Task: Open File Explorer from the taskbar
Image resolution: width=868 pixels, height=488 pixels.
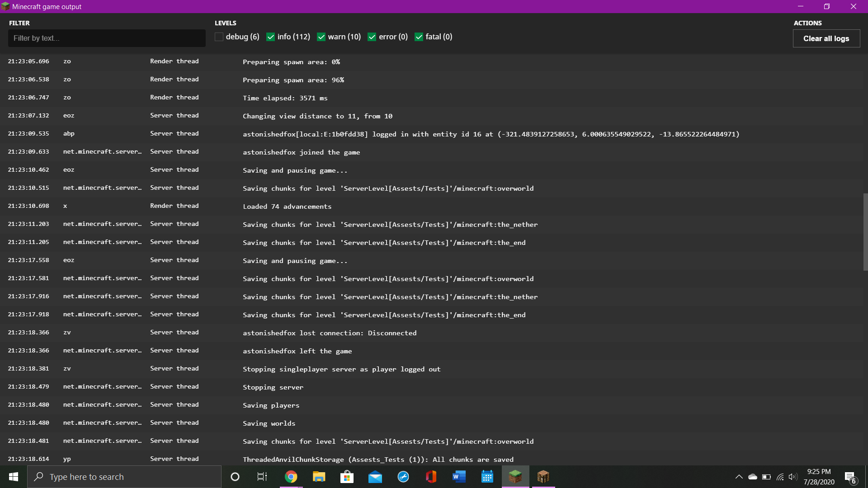Action: click(319, 477)
